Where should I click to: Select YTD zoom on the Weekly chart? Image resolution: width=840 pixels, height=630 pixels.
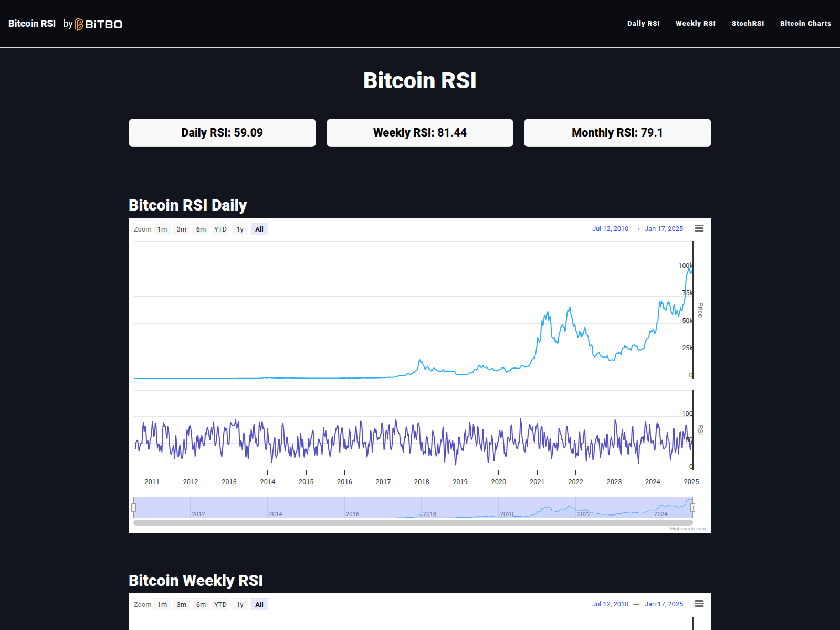coord(220,604)
